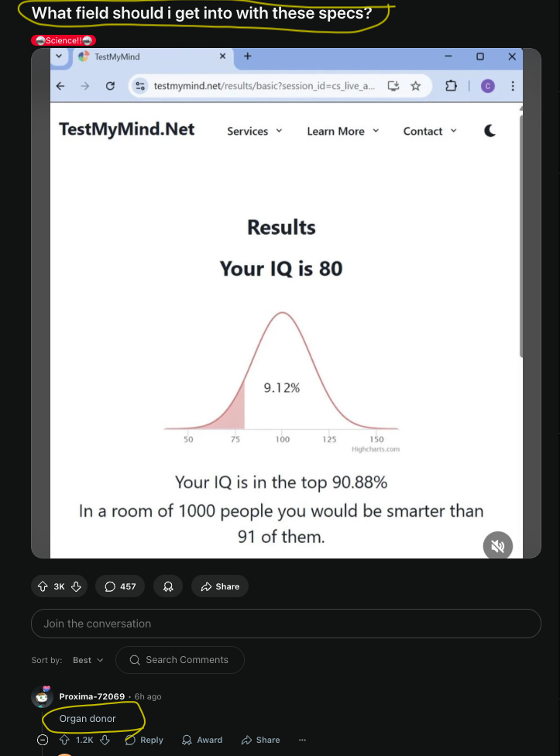Expand the Services dropdown menu
The image size is (560, 756).
[x=255, y=131]
